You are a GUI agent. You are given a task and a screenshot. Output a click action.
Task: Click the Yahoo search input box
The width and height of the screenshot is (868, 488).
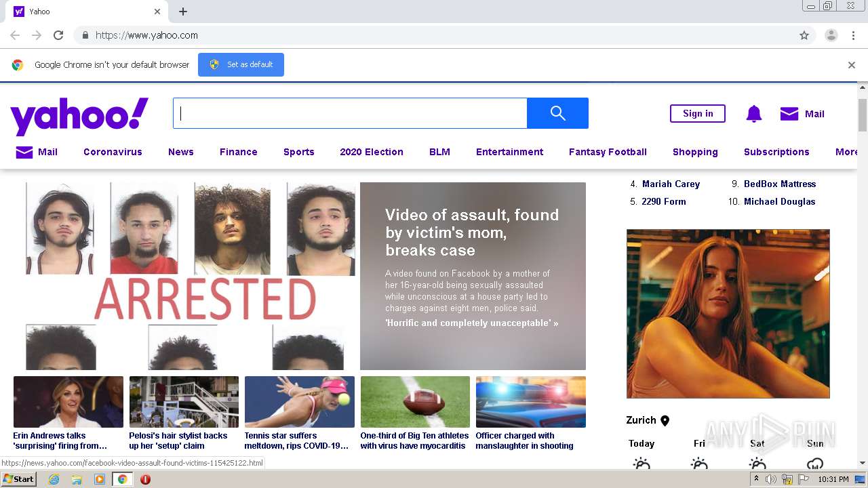350,113
